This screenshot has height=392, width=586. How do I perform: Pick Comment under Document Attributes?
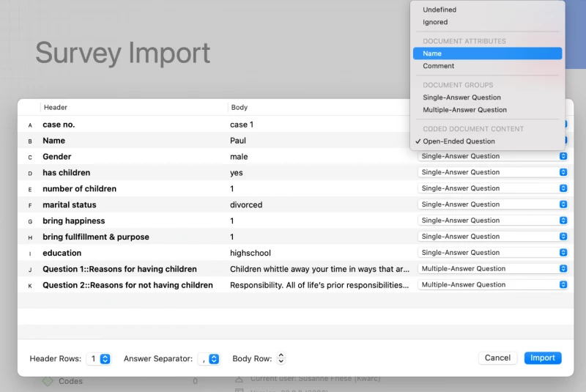coord(438,66)
